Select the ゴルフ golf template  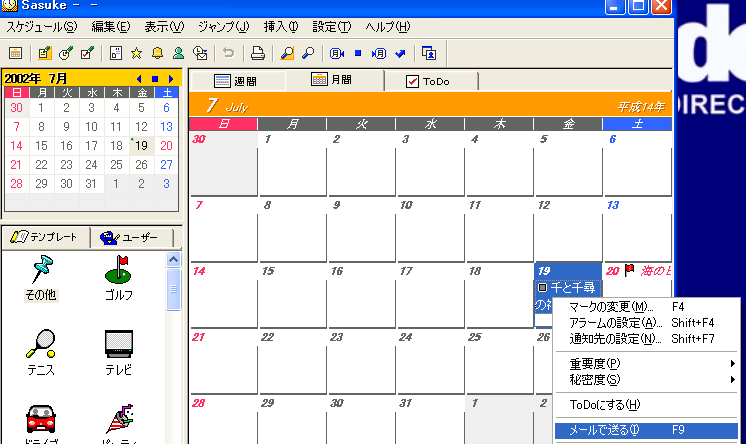(x=118, y=278)
